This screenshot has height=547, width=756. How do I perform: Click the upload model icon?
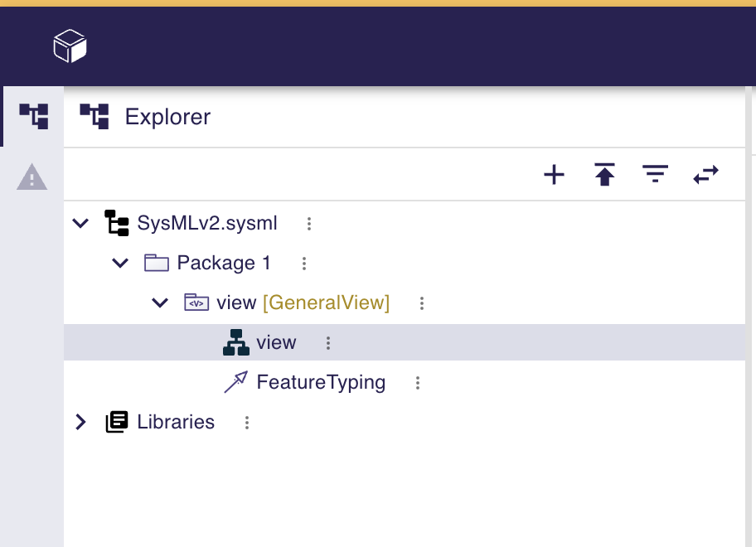pyautogui.click(x=604, y=174)
